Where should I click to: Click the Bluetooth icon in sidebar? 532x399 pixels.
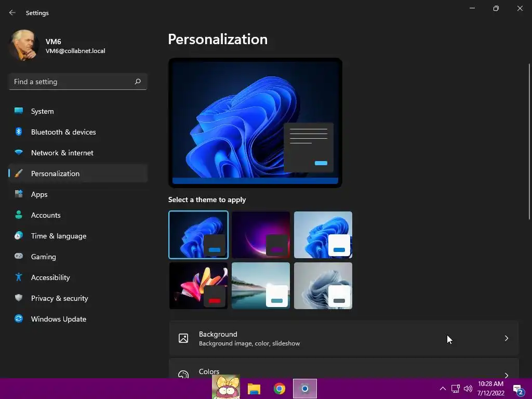coord(19,131)
